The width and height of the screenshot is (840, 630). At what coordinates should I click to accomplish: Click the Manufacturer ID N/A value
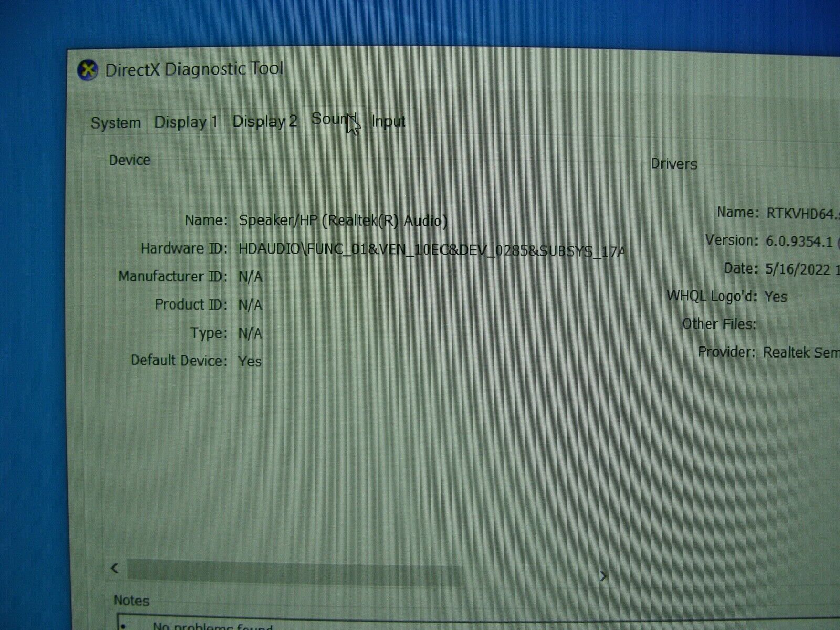250,277
